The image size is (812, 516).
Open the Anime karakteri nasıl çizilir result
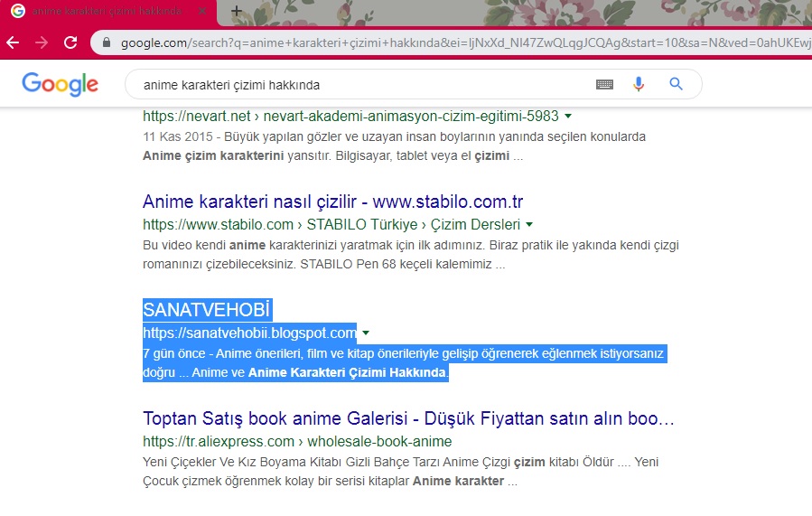(x=333, y=202)
